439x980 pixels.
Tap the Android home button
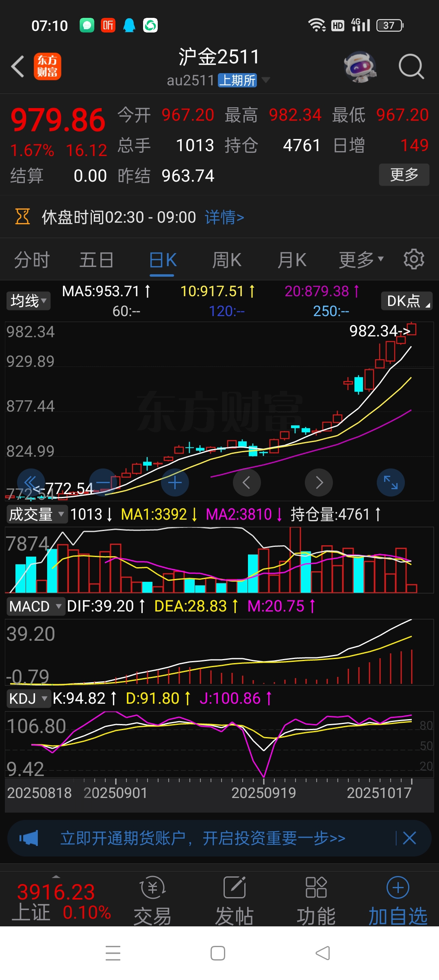click(218, 953)
